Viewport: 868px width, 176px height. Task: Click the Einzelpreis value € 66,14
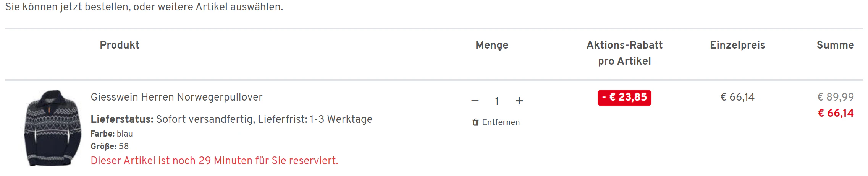[x=737, y=97]
